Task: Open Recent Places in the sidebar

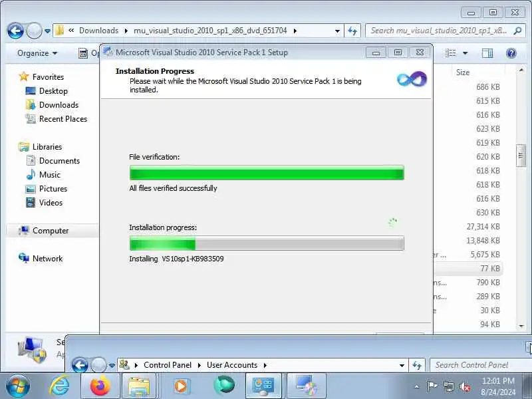Action: point(63,119)
